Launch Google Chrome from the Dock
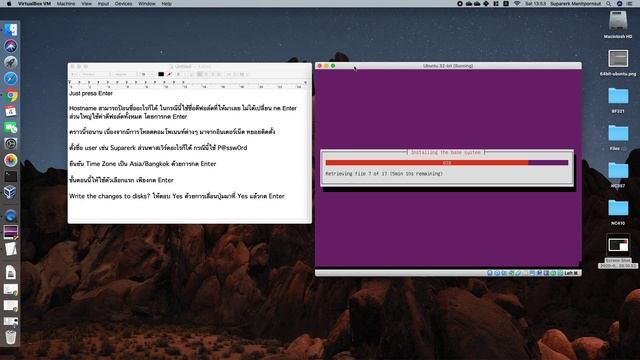 11,95
